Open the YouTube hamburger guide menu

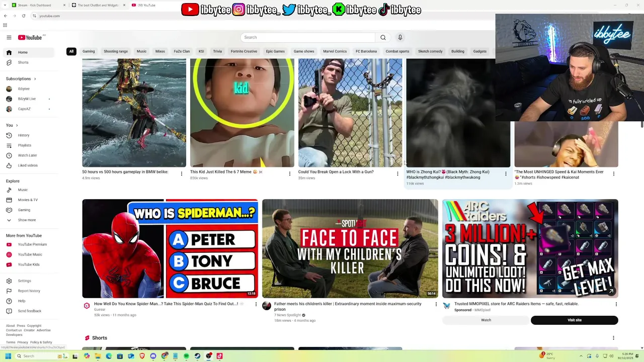pos(9,37)
